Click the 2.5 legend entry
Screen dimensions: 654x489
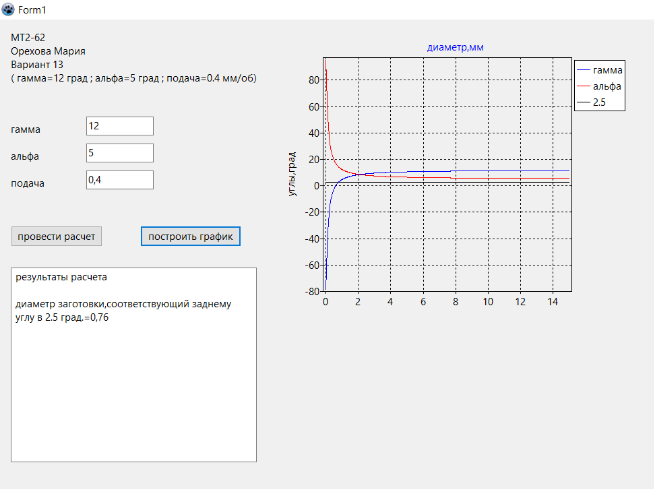[x=591, y=102]
